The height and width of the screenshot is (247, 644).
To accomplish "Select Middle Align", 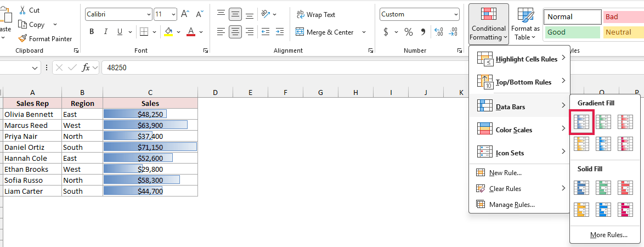I will (235, 14).
